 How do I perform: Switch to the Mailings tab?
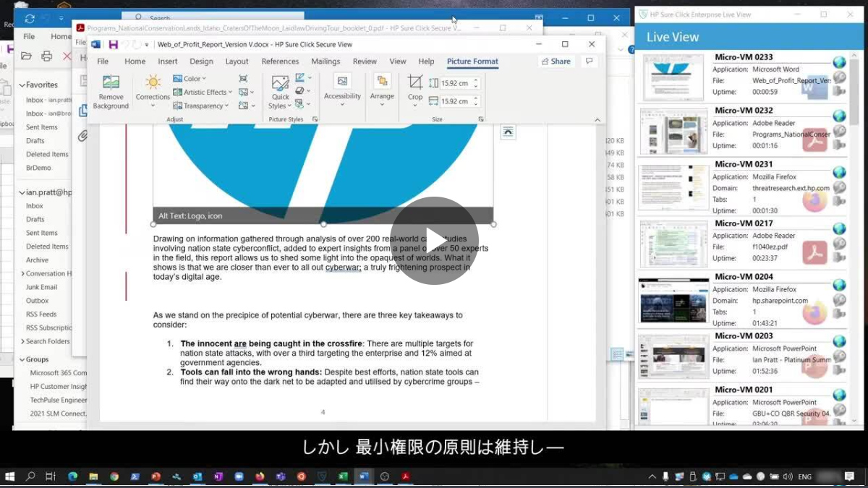pos(325,61)
